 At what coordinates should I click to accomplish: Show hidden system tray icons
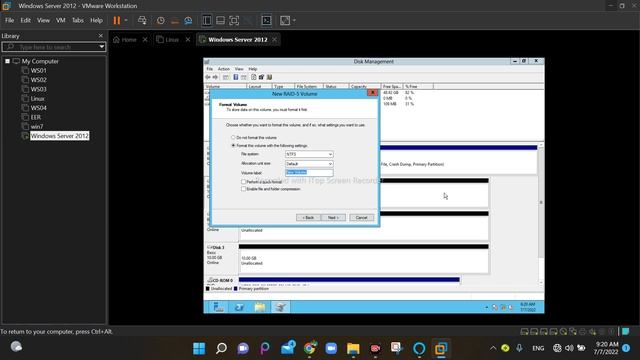click(x=493, y=348)
